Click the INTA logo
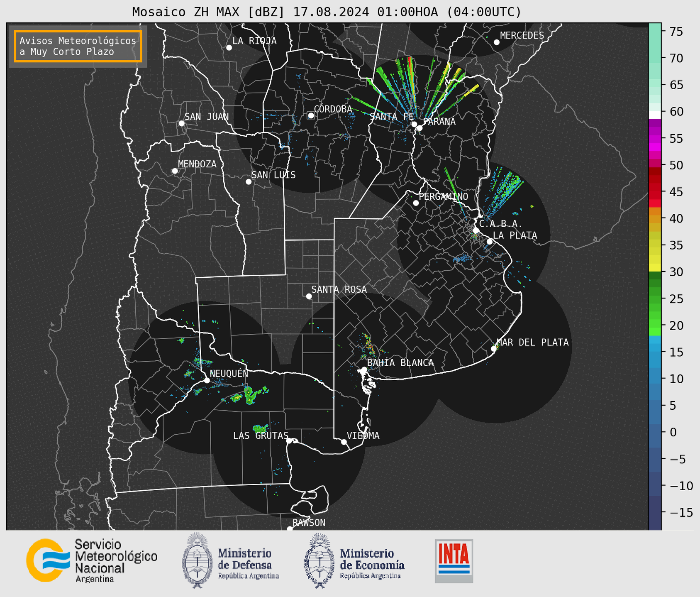 click(454, 561)
